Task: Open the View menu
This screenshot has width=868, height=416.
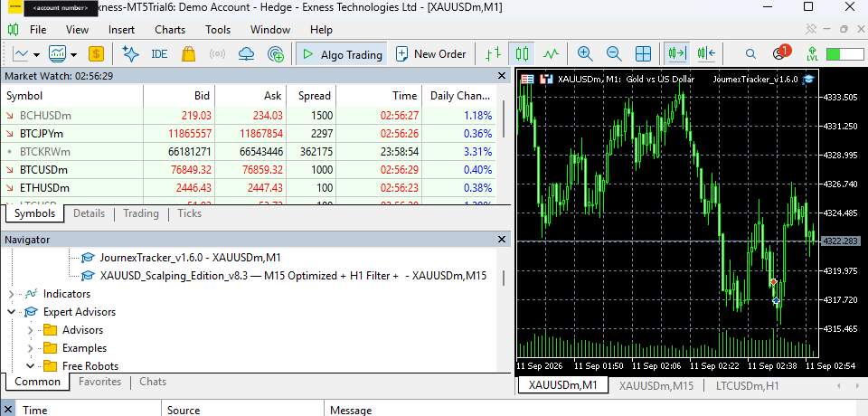Action: (77, 30)
